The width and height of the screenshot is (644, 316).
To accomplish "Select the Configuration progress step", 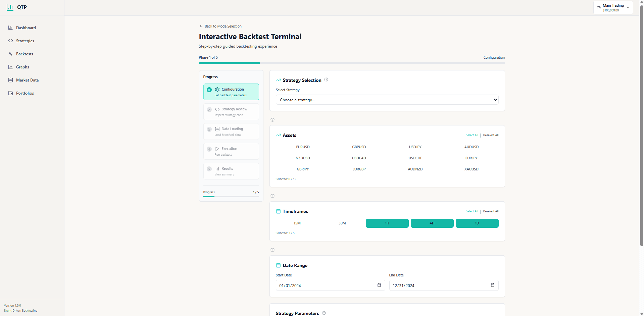I will (x=231, y=92).
